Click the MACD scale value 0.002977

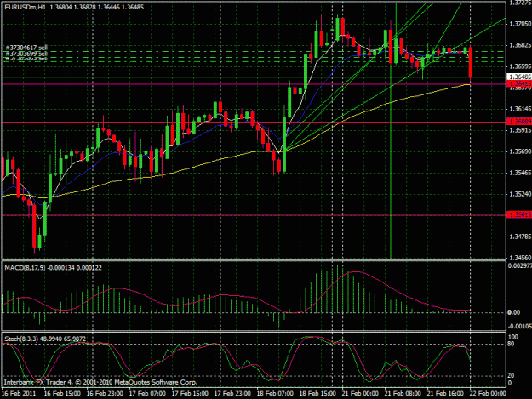[x=519, y=266]
